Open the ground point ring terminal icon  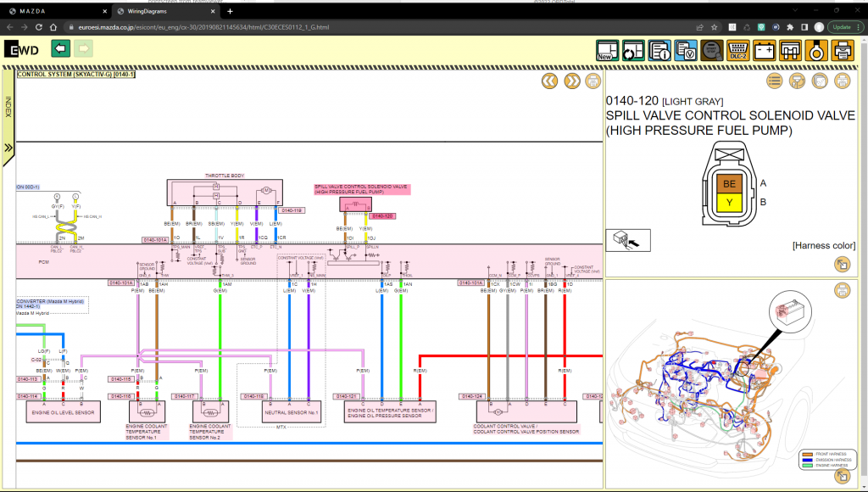click(x=816, y=50)
